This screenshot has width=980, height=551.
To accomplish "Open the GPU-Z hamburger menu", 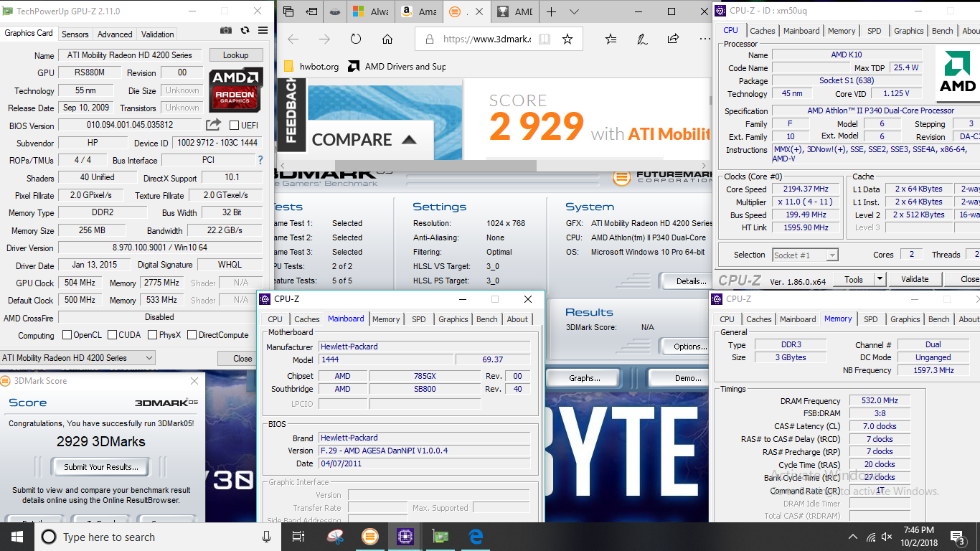I will (x=263, y=30).
